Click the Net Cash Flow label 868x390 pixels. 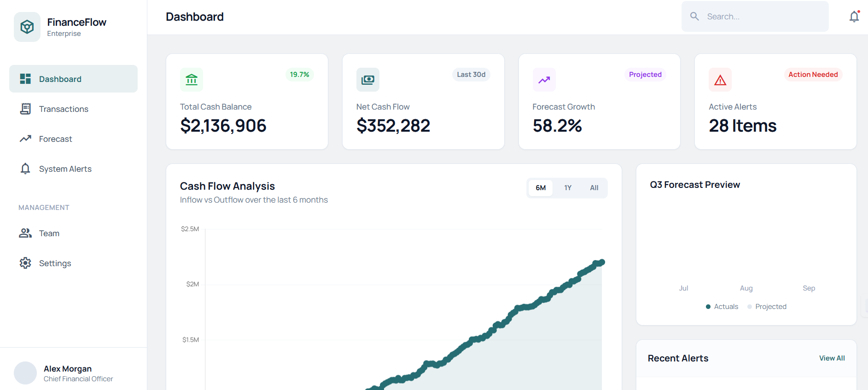point(383,107)
